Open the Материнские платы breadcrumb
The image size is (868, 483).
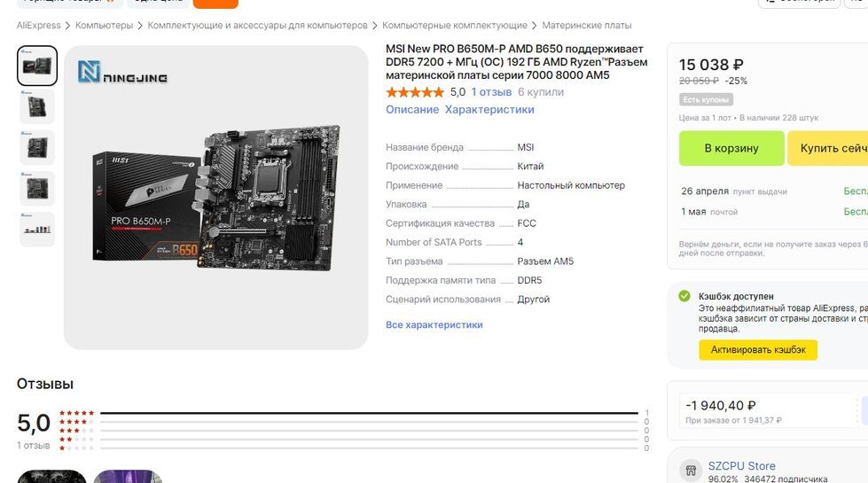coord(587,26)
